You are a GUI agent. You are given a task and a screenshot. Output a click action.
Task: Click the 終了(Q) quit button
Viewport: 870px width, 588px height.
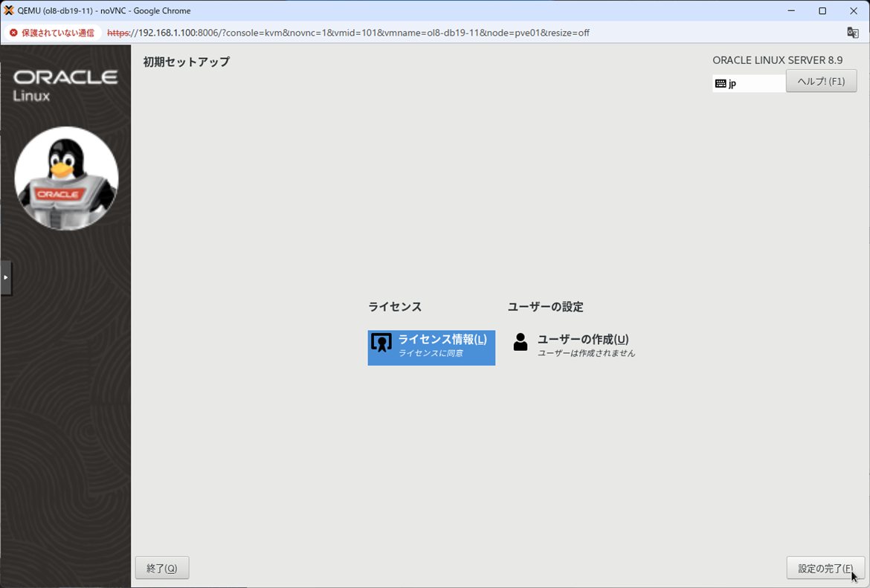point(162,567)
